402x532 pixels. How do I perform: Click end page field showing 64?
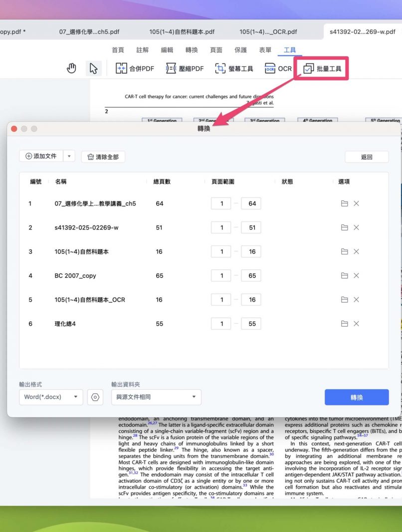coord(251,203)
